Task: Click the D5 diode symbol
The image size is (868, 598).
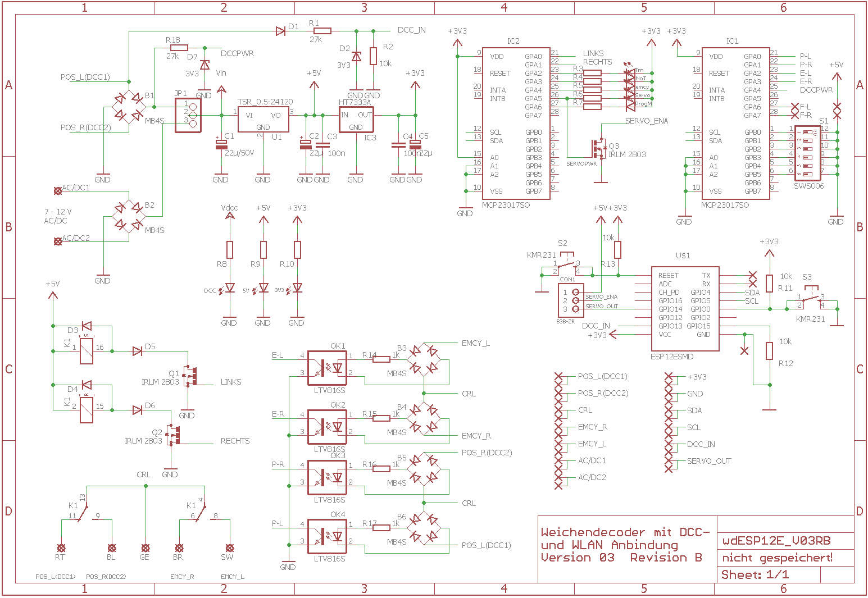Action: (x=137, y=351)
